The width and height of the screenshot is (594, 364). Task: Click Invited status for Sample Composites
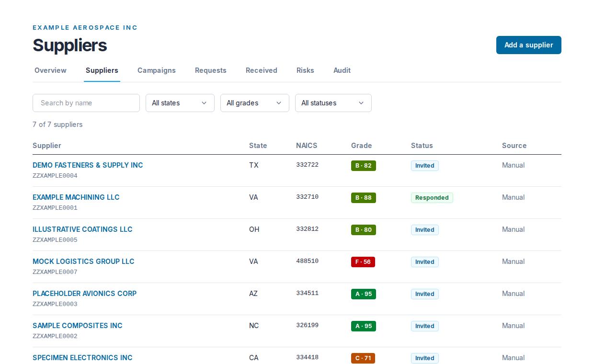tap(425, 326)
